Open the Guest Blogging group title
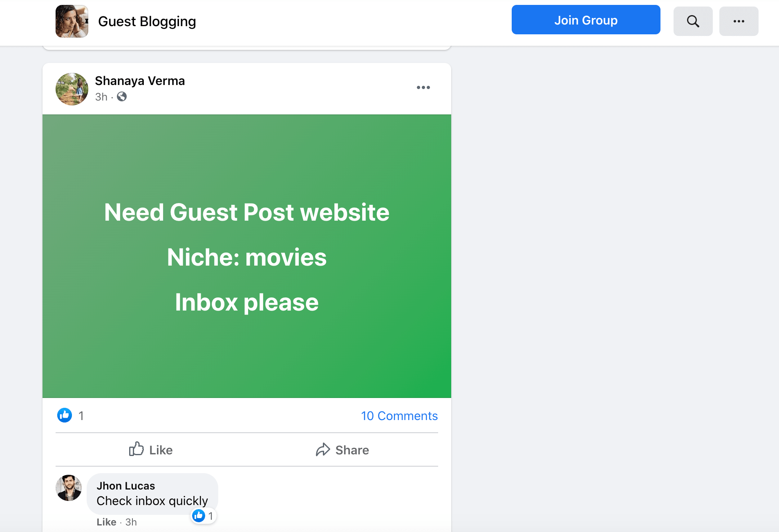The height and width of the screenshot is (532, 779). [x=147, y=21]
